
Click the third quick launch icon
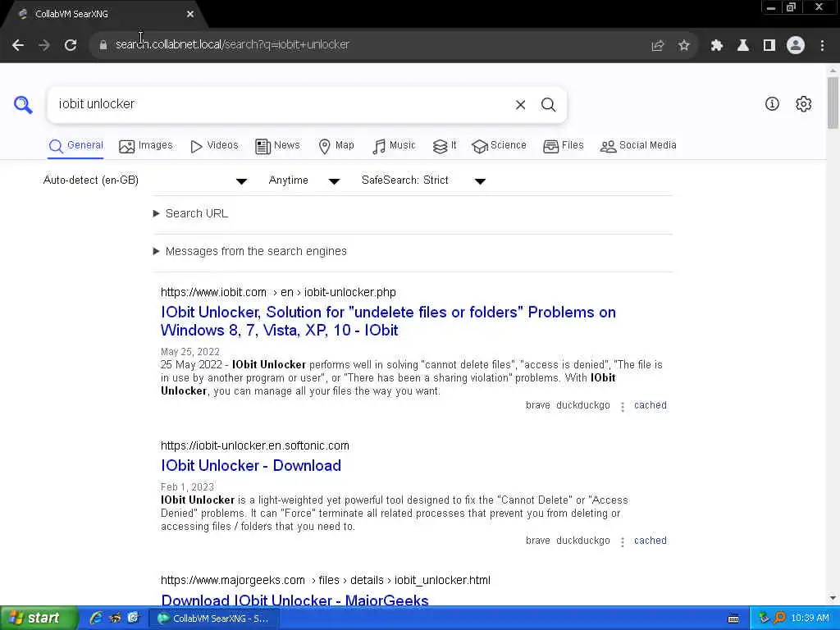coord(133,619)
